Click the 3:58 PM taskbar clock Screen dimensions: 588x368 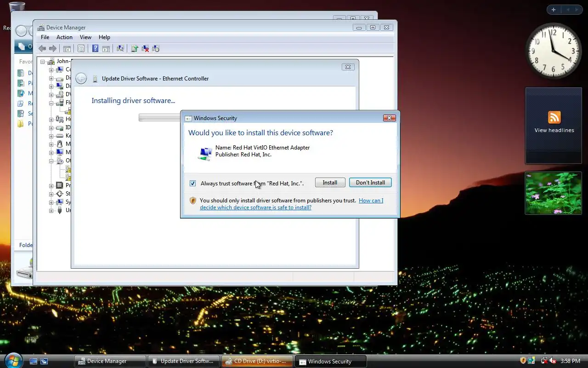[571, 361]
